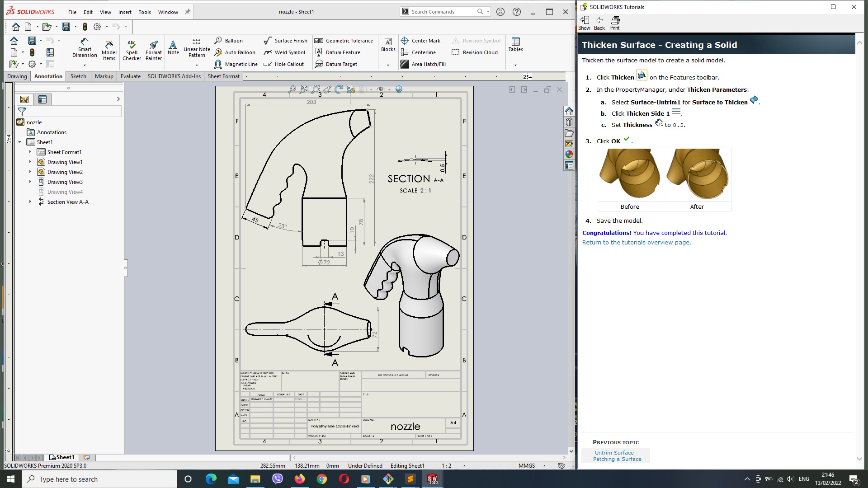This screenshot has height=488, width=868.
Task: Open the Blocks dropdown arrow
Action: pos(388,65)
